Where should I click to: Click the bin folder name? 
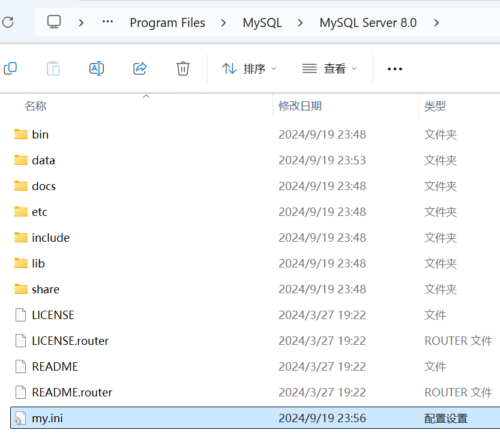pyautogui.click(x=40, y=134)
